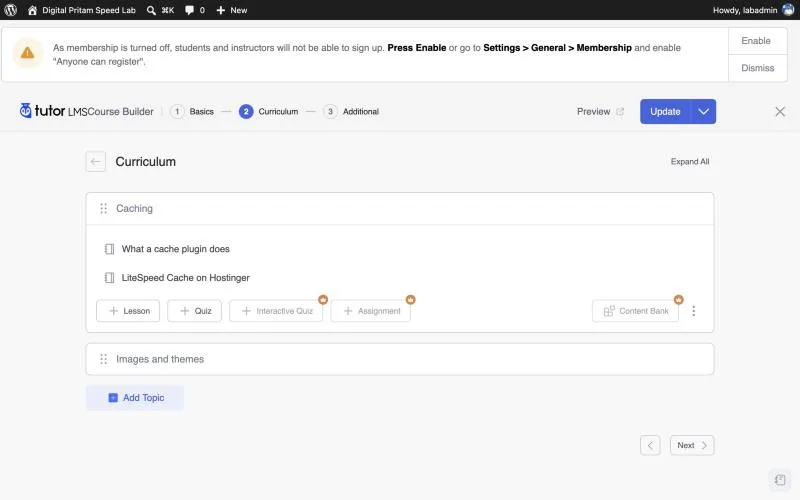Click the Pro crown badge on Content Bank

[x=679, y=299]
